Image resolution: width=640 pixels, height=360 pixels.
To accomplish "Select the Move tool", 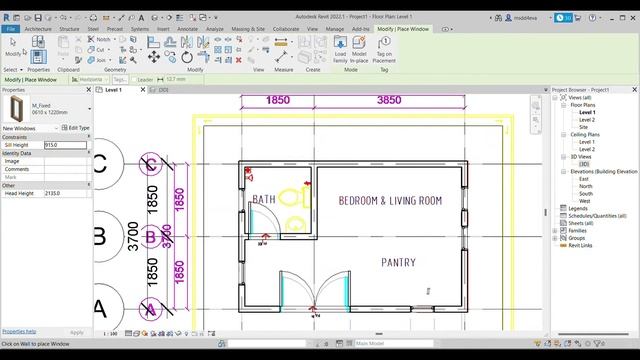I will click(x=153, y=57).
